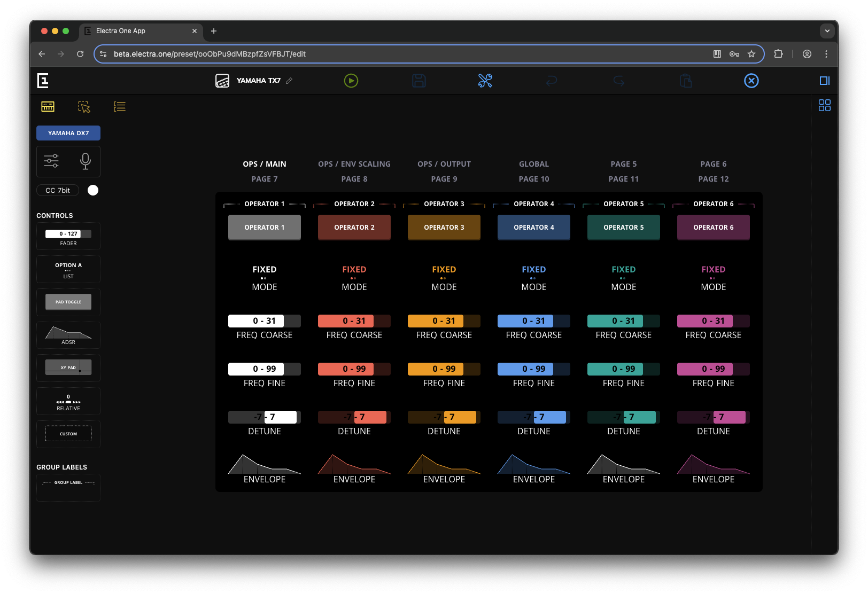Reload the browser page
The image size is (868, 594).
click(x=80, y=54)
